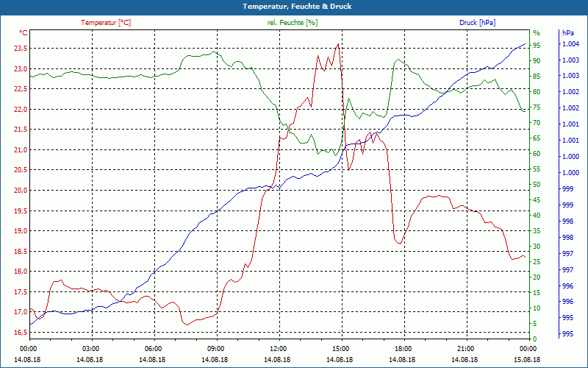Click the 75 humidity tick label
Image resolution: width=588 pixels, height=368 pixels.
(x=537, y=107)
